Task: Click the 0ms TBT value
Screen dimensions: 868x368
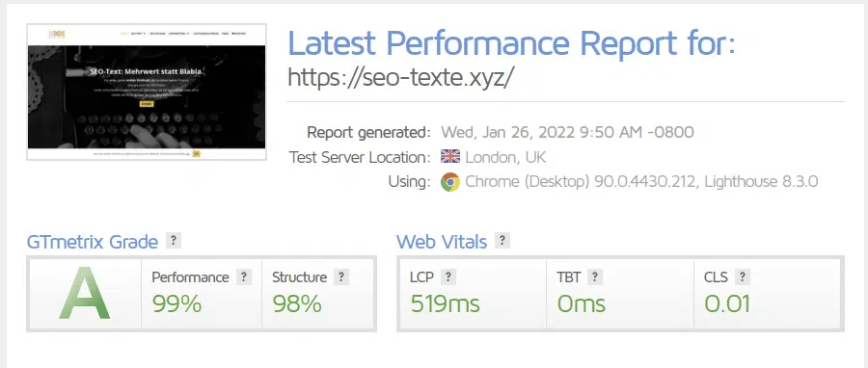Action: coord(582,303)
